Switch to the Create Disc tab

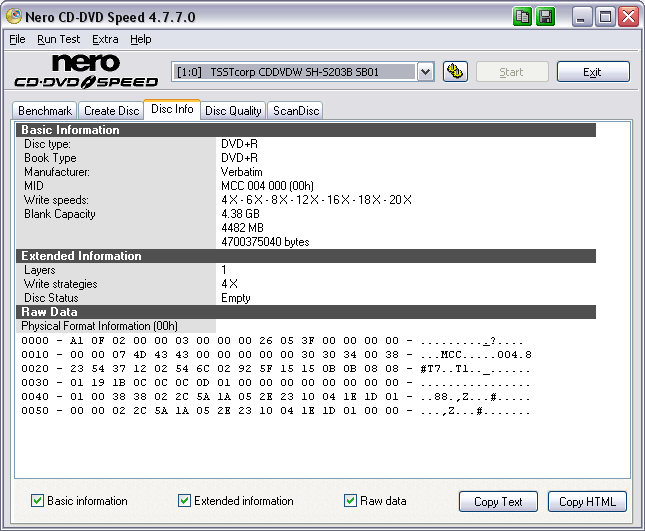tap(111, 111)
